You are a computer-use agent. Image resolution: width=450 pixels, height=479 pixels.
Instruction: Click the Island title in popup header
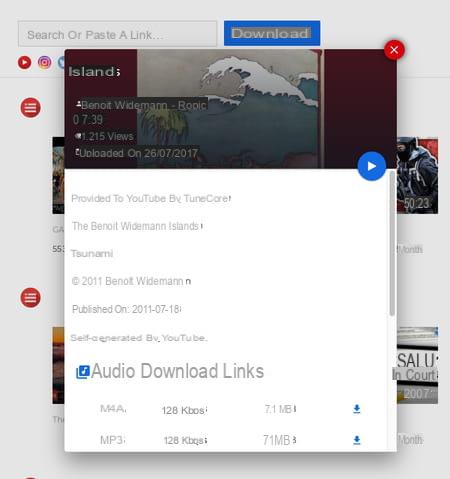pos(94,71)
